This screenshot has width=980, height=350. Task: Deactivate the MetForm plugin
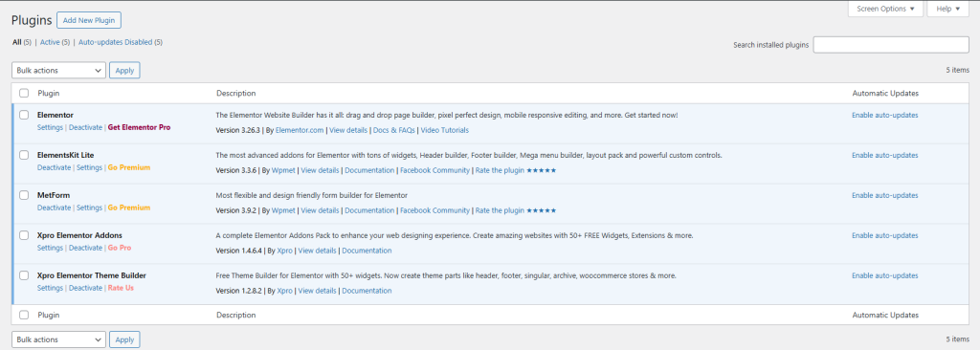click(x=54, y=208)
